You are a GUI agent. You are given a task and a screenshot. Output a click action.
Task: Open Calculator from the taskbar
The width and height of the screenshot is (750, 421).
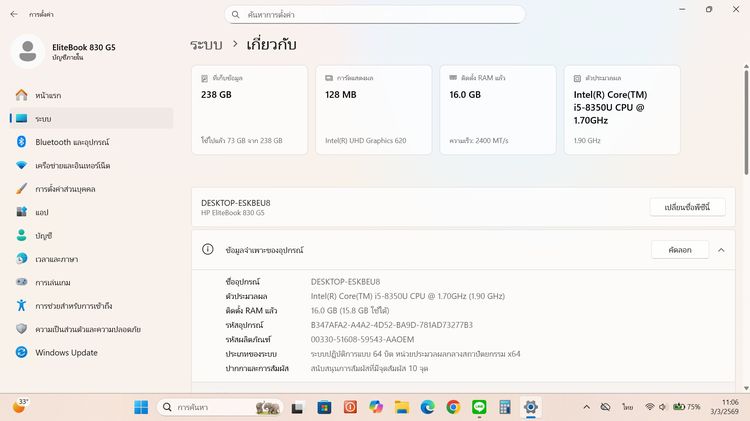click(x=505, y=407)
